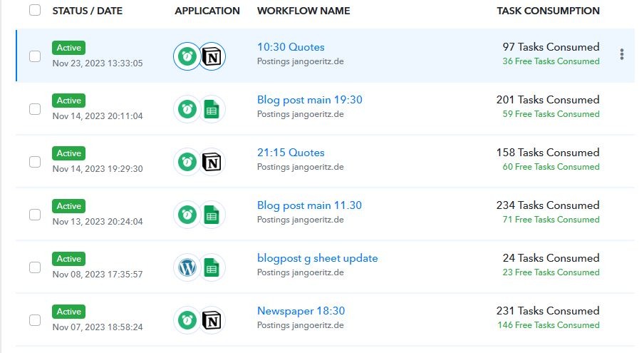Click the Active badge dated Nov 14, 2023 19:29:30
The image size is (644, 353).
tap(68, 153)
